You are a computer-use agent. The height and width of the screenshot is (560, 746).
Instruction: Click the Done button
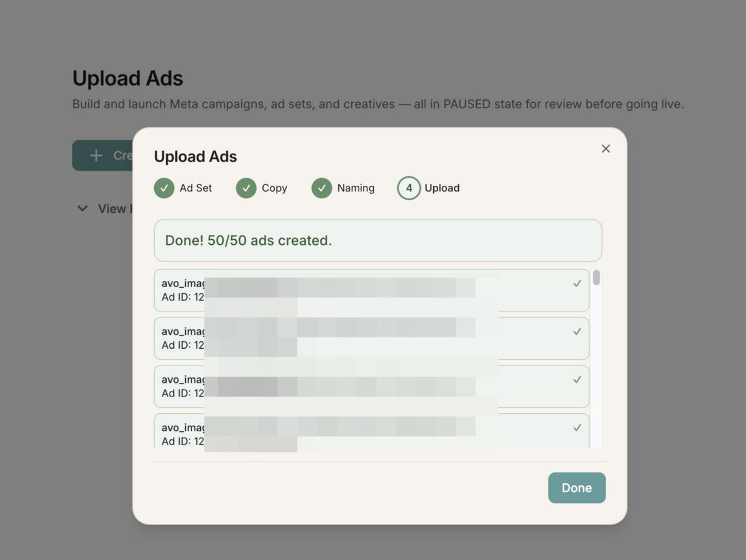[577, 488]
